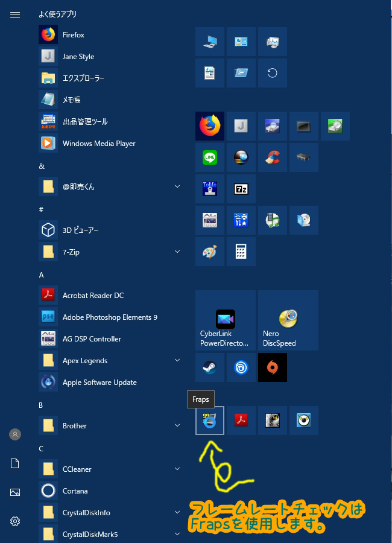
Task: Open the eagle picture tile
Action: [273, 421]
